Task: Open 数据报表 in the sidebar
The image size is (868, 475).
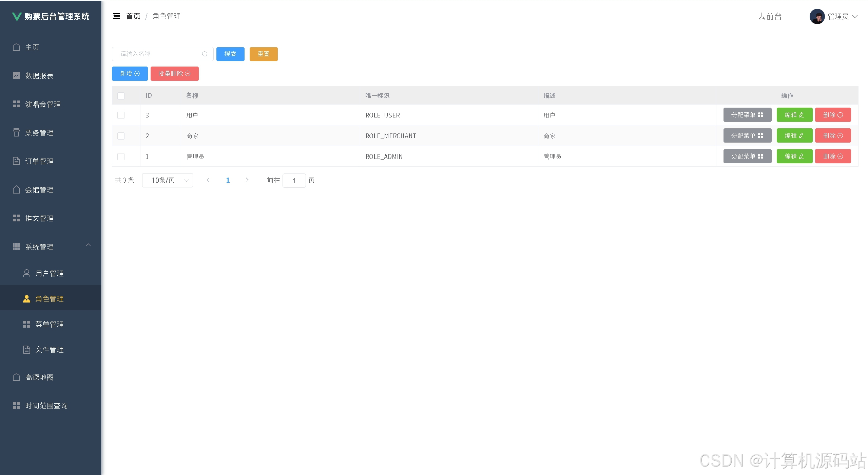Action: pyautogui.click(x=51, y=76)
